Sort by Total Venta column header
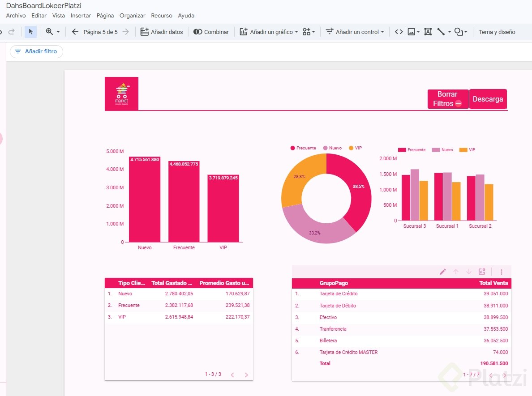This screenshot has width=532, height=396. tap(493, 283)
